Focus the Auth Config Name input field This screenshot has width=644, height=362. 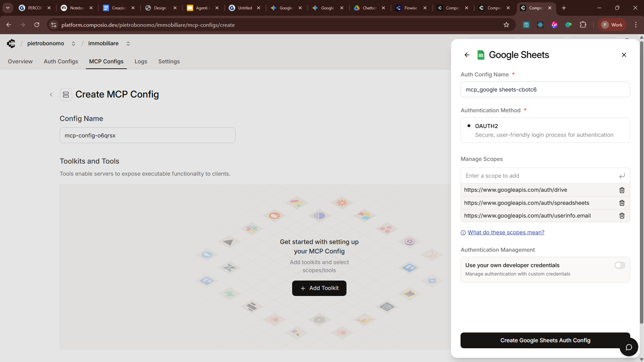tap(545, 89)
